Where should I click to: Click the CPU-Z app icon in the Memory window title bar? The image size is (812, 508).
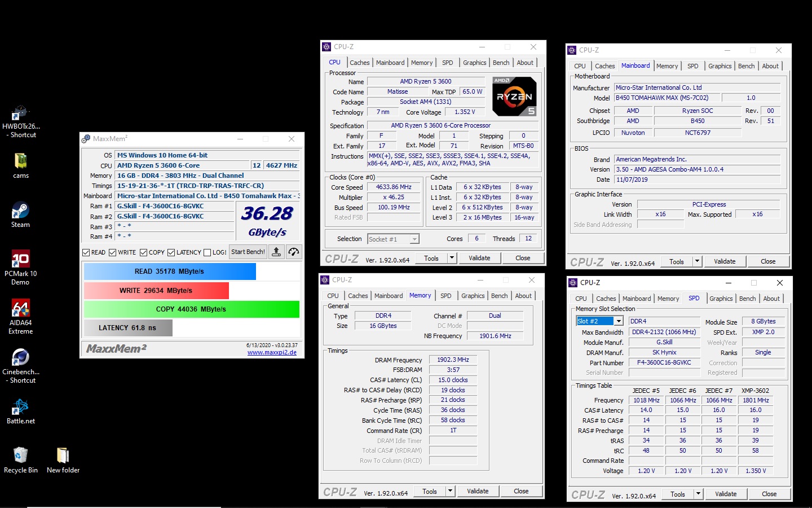[x=325, y=280]
